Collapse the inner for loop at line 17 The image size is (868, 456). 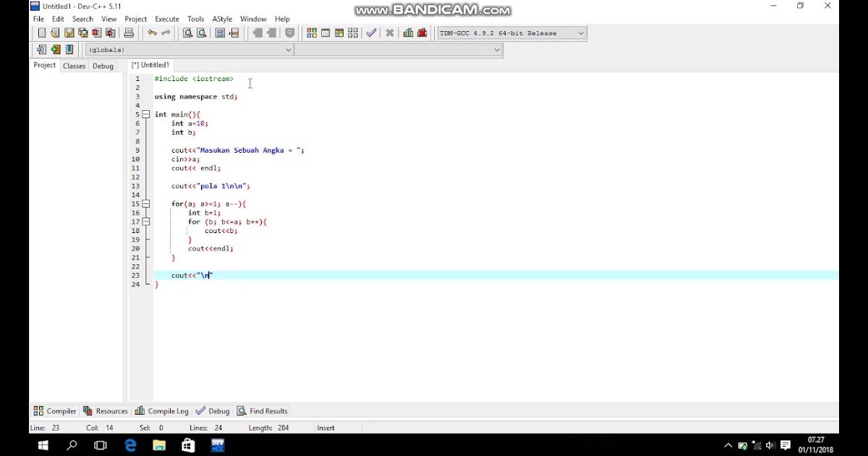tap(145, 221)
